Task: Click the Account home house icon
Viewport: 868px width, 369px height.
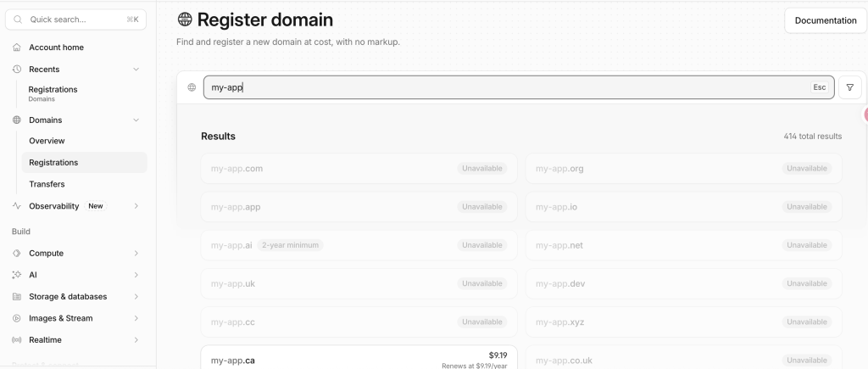Action: (x=17, y=48)
